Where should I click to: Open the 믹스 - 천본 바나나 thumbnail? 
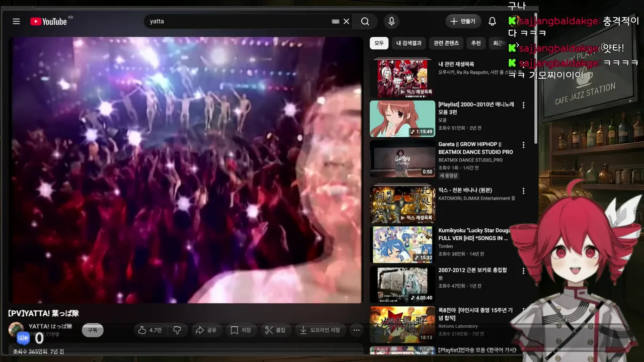(403, 204)
